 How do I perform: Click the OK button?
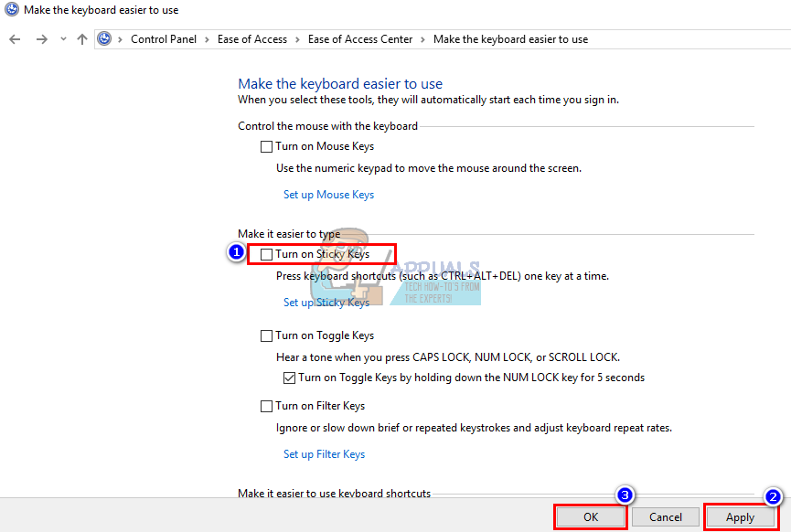[591, 516]
